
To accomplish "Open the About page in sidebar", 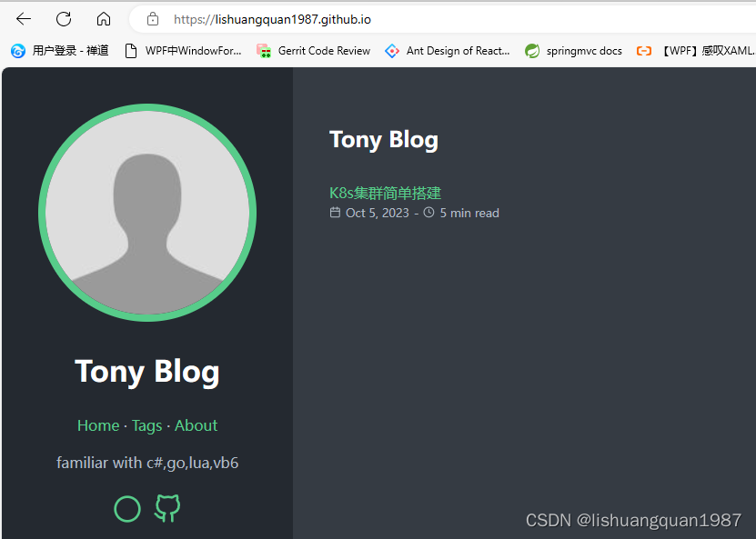I will click(196, 425).
